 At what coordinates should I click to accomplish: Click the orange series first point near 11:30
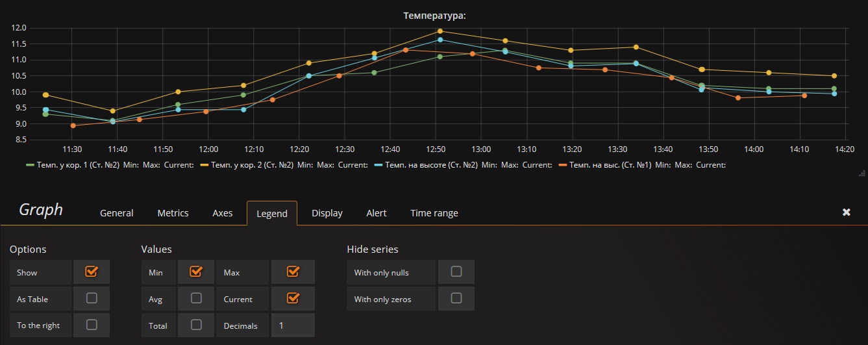73,125
